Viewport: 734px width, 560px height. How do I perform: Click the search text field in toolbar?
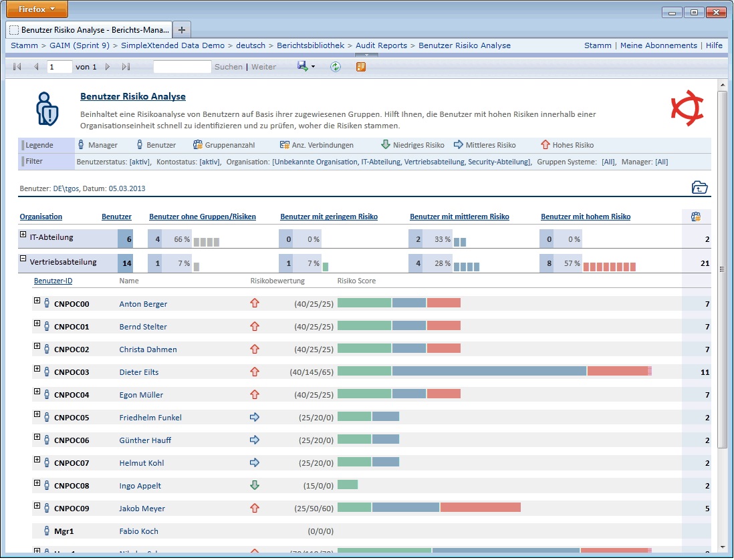(x=182, y=67)
